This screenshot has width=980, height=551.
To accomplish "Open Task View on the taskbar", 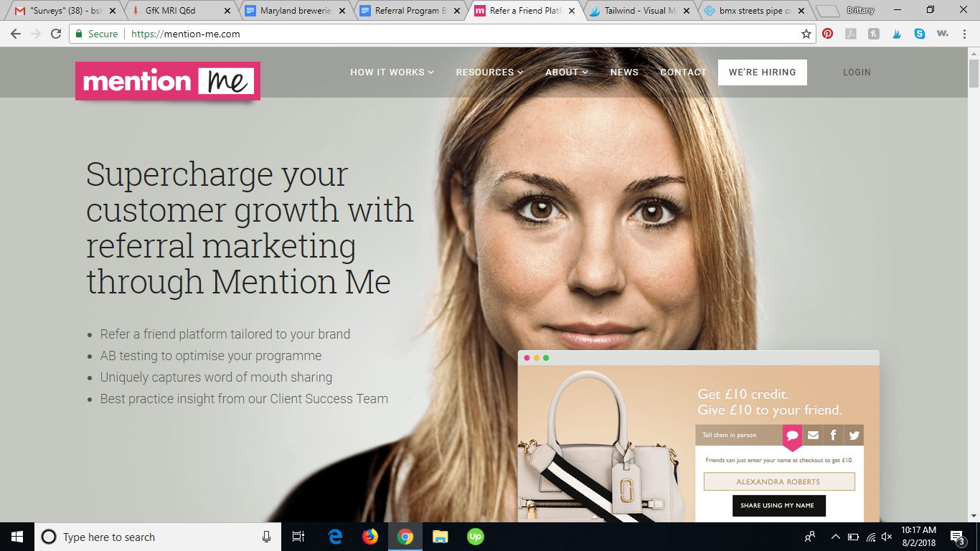I will coord(298,537).
